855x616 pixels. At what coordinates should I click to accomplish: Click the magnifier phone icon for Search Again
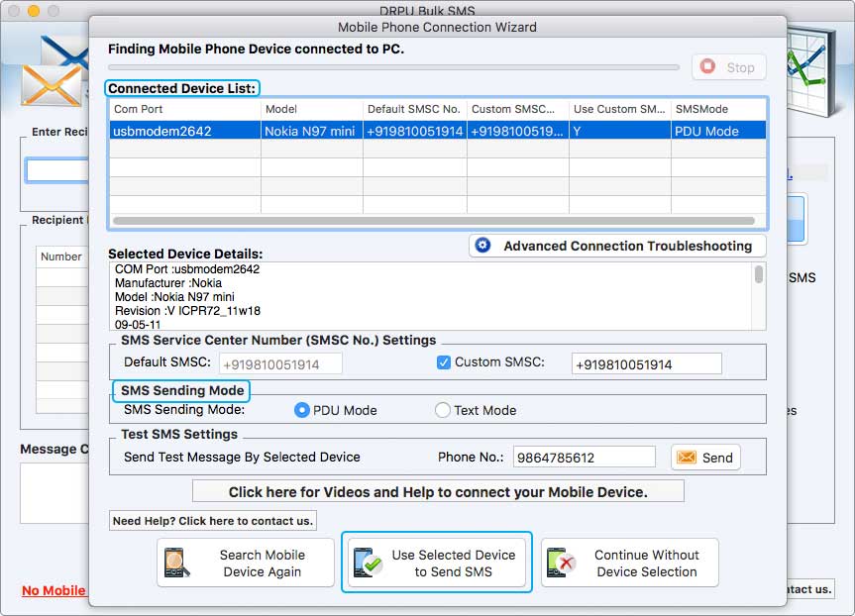click(x=176, y=563)
